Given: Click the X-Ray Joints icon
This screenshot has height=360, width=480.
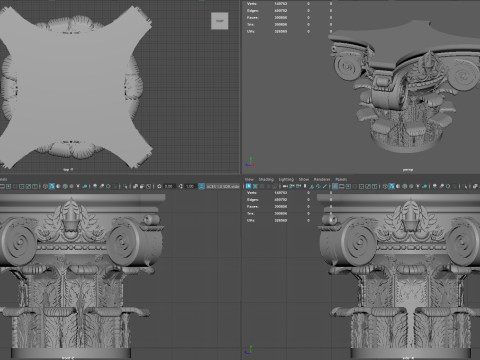Looking at the screenshot, I should coord(148,186).
